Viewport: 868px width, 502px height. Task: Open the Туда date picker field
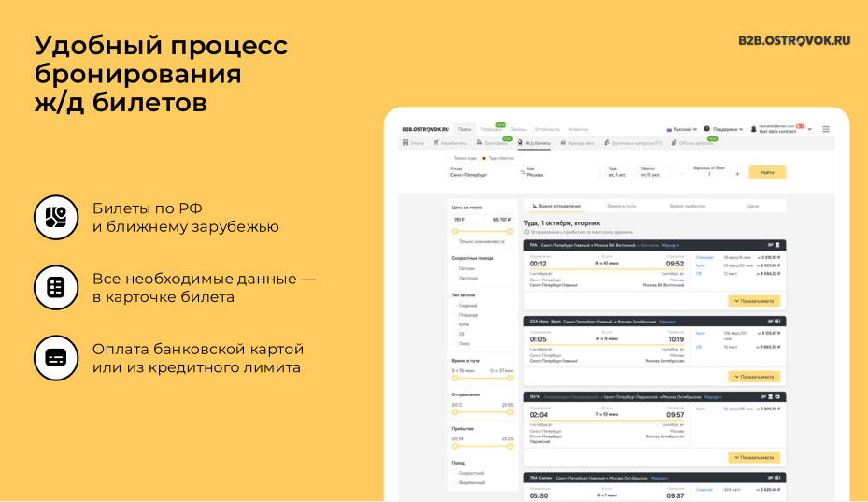[x=620, y=172]
